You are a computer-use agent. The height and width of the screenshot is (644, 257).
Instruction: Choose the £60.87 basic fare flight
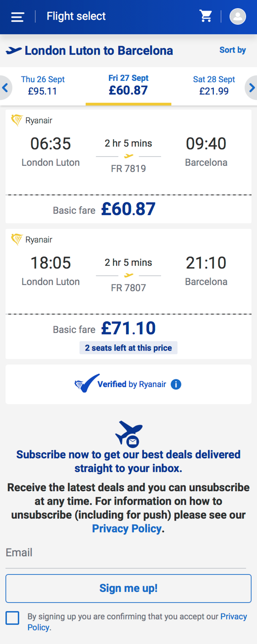[128, 209]
